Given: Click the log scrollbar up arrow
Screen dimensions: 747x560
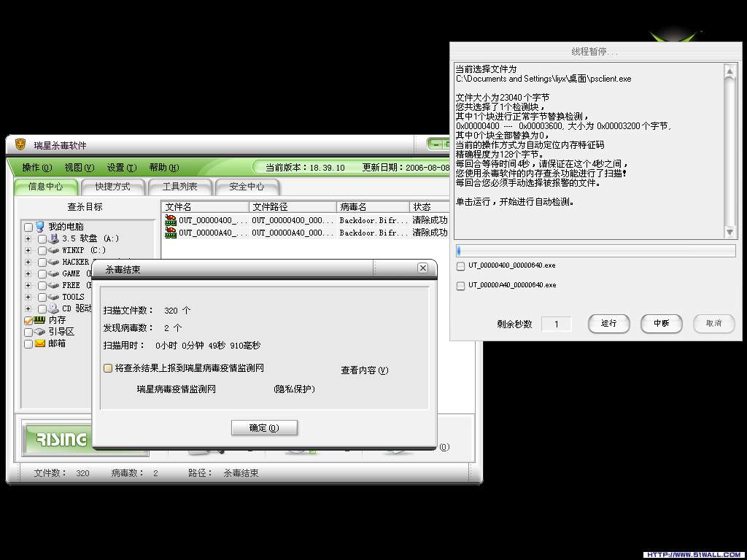Looking at the screenshot, I should pos(729,71).
